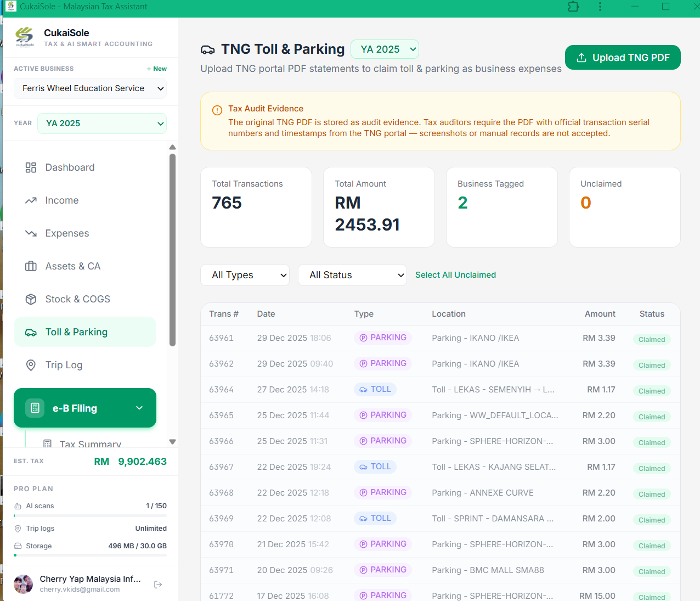Click PARKING badge for transaction 63971
Image resolution: width=700 pixels, height=601 pixels.
[383, 570]
